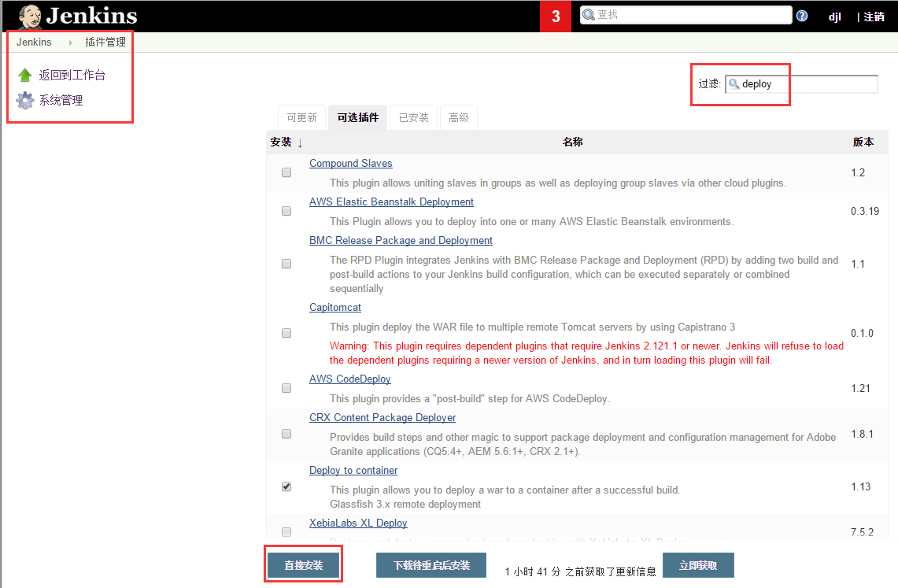Screen dimensions: 898x588
Task: Check the XebiaLabs XL Deploy checkbox
Action: click(x=286, y=532)
